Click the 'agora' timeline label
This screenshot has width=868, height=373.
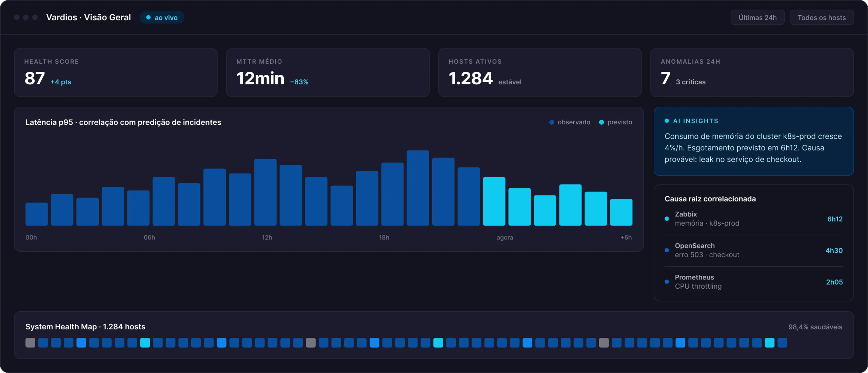(505, 237)
